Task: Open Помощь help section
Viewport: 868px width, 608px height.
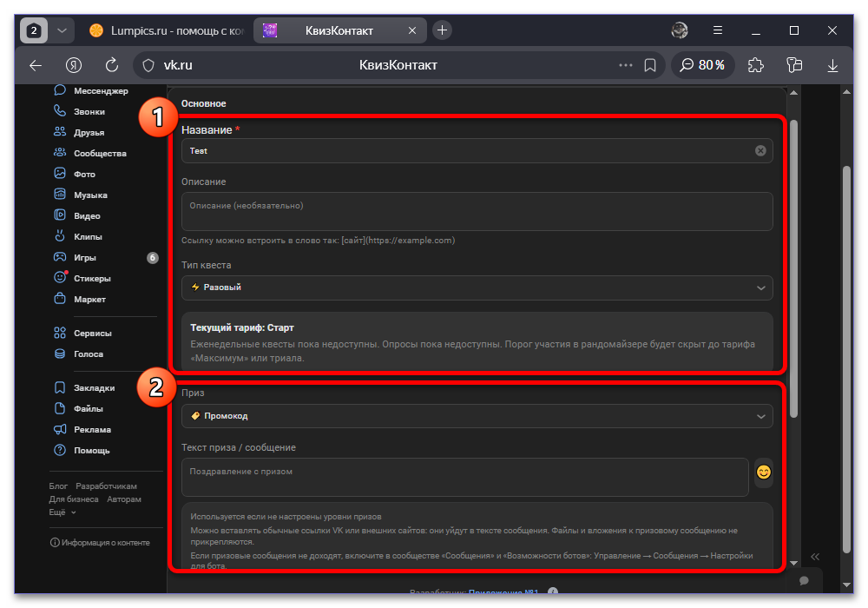Action: (82, 451)
